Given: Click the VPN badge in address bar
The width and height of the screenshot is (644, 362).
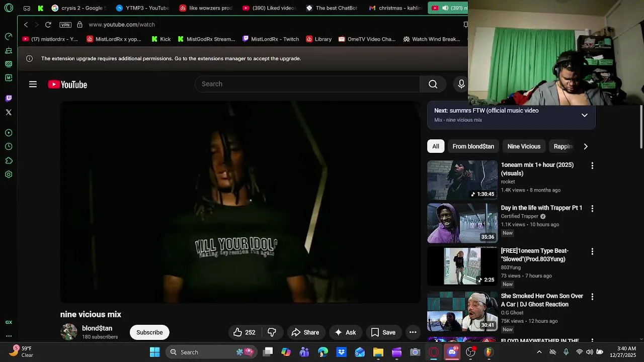Looking at the screenshot, I should click(65, 25).
